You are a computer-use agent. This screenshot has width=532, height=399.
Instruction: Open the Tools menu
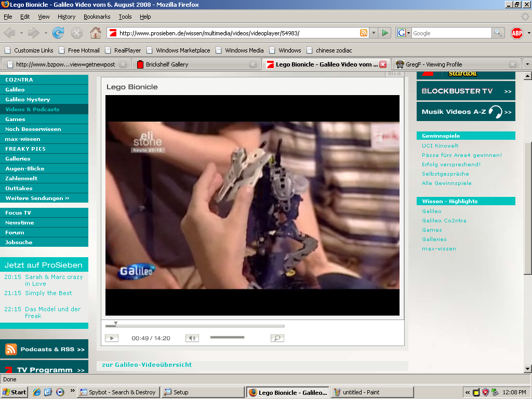(x=125, y=17)
